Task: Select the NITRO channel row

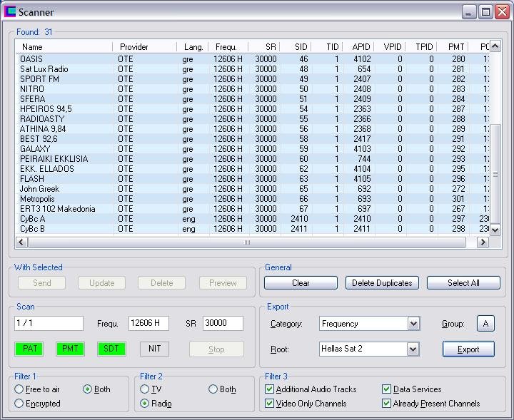Action: [x=253, y=89]
